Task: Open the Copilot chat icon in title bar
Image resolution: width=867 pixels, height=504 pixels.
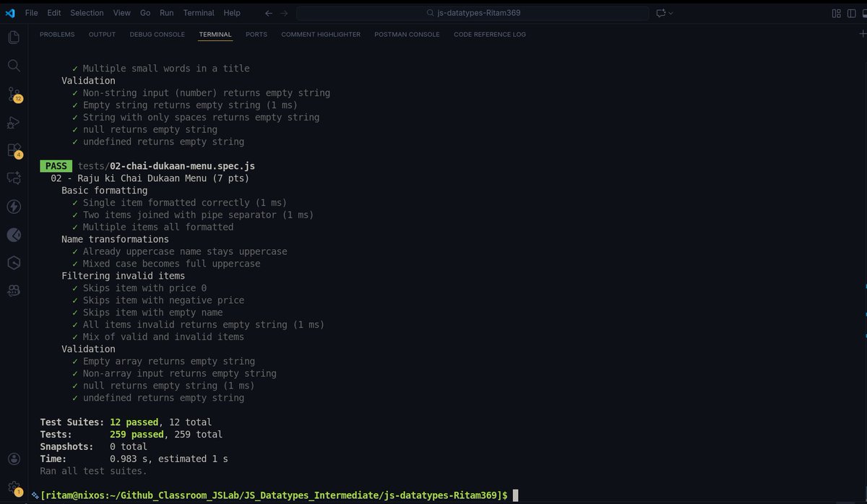Action: point(660,13)
